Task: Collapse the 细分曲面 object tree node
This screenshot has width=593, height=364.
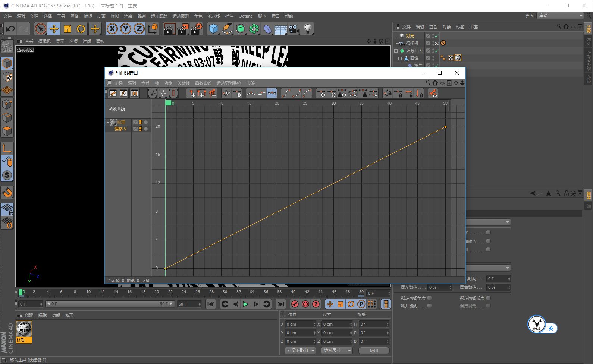Action: click(396, 51)
